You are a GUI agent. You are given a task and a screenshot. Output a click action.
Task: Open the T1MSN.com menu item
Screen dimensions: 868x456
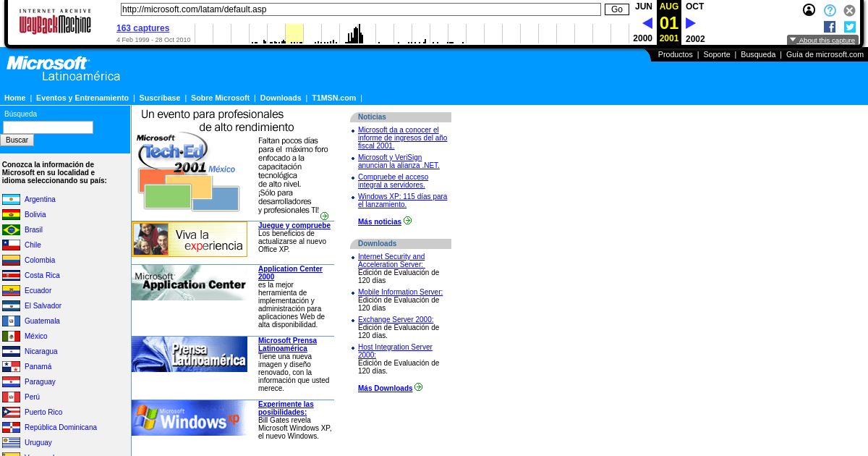tap(334, 98)
